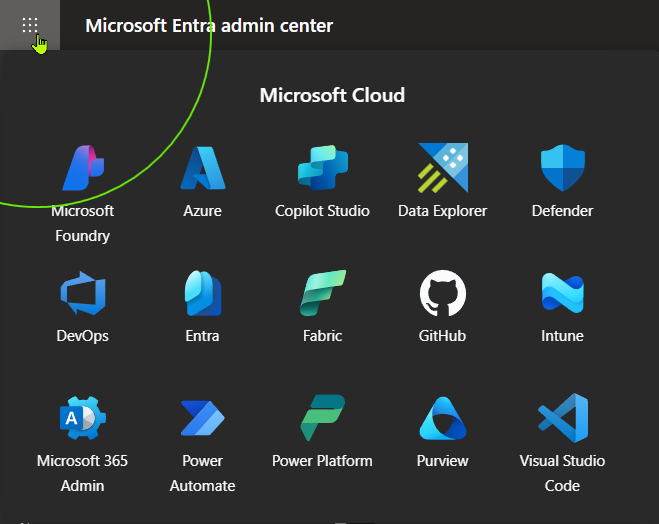Launch the Intune icon

pos(562,293)
